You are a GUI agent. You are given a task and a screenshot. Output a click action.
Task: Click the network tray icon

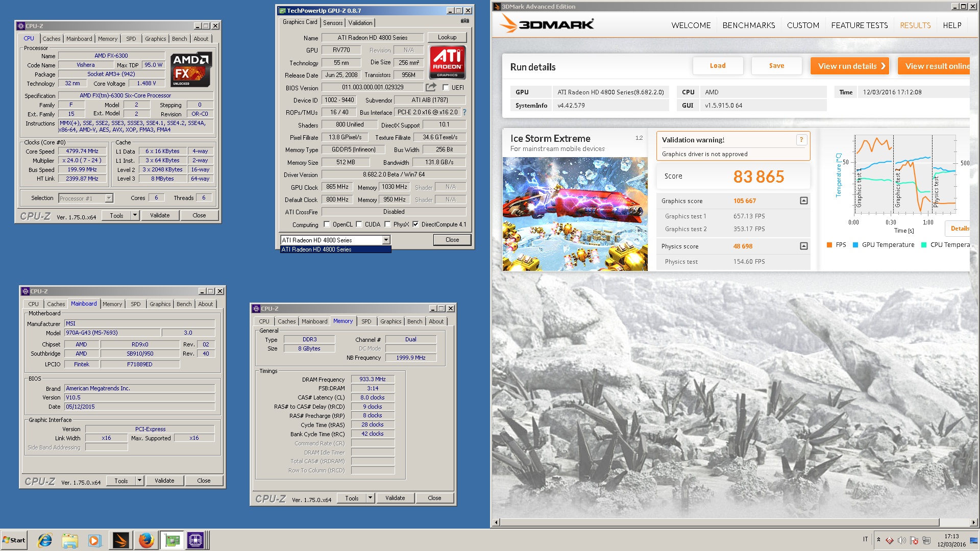click(926, 540)
